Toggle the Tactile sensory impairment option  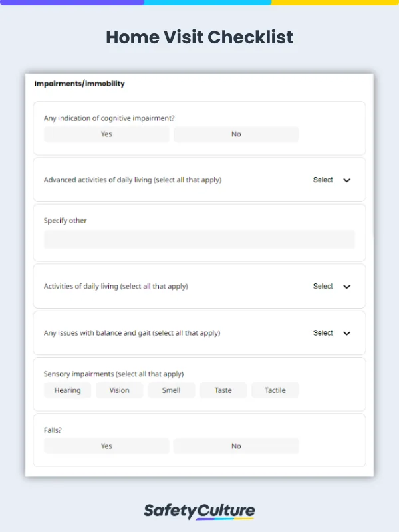(x=275, y=390)
